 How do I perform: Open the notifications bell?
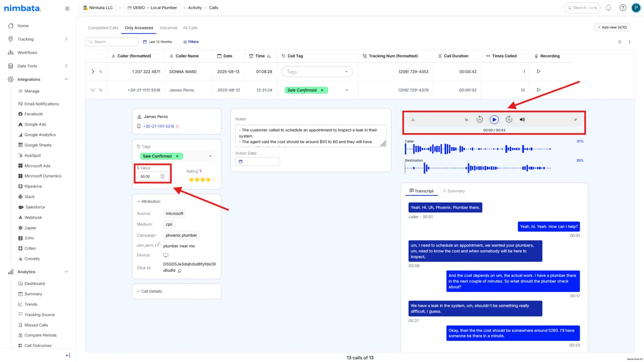pyautogui.click(x=608, y=8)
